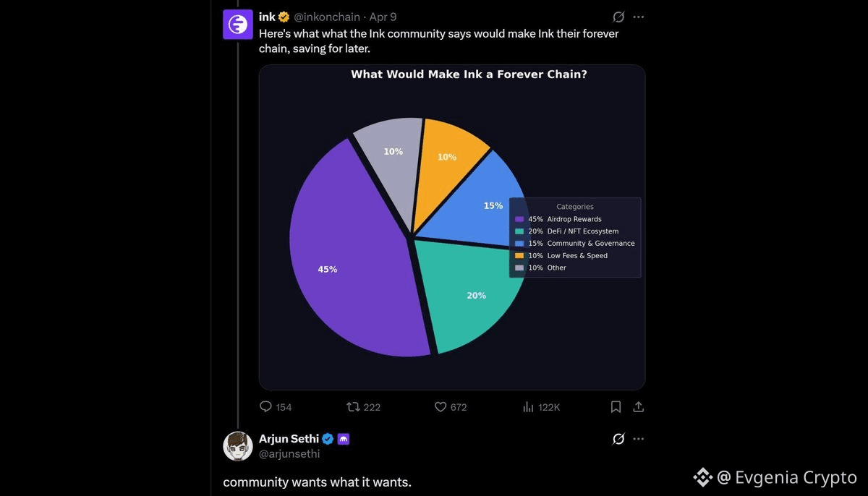Open the ink profile avatar
The width and height of the screenshot is (868, 496).
point(238,25)
